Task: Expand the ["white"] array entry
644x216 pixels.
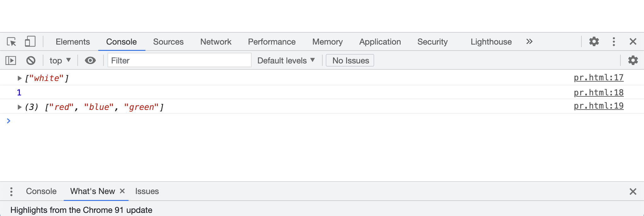Action: click(19, 78)
